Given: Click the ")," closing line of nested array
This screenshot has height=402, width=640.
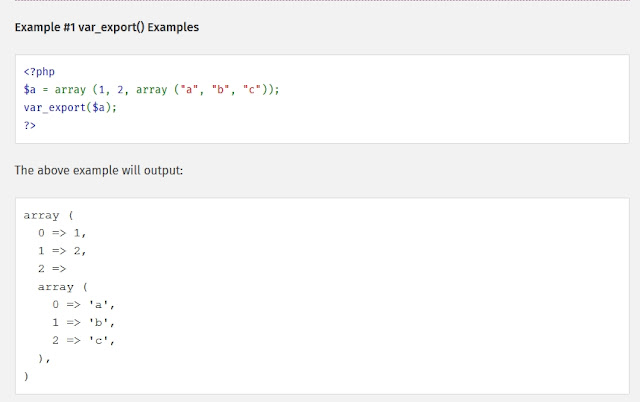Looking at the screenshot, I should pos(43,359).
